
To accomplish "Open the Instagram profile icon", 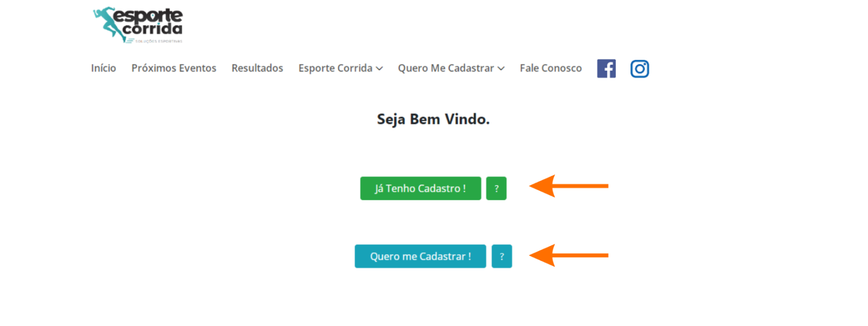I will click(640, 69).
